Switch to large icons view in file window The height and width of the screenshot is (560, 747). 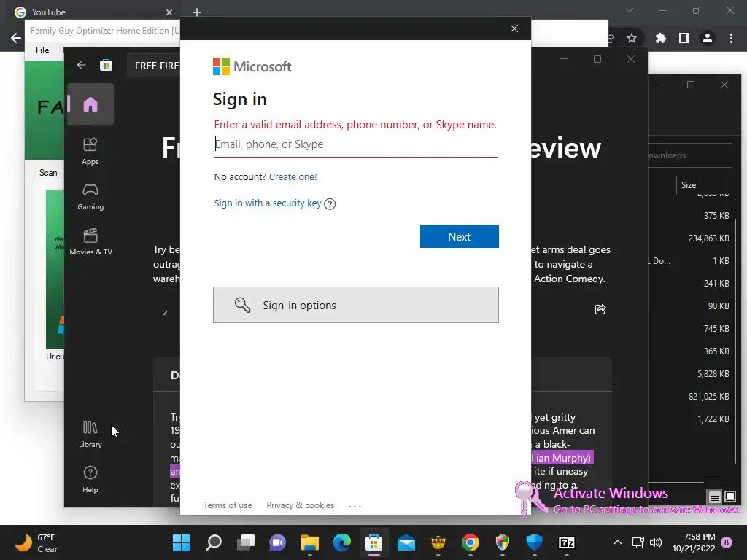[729, 497]
